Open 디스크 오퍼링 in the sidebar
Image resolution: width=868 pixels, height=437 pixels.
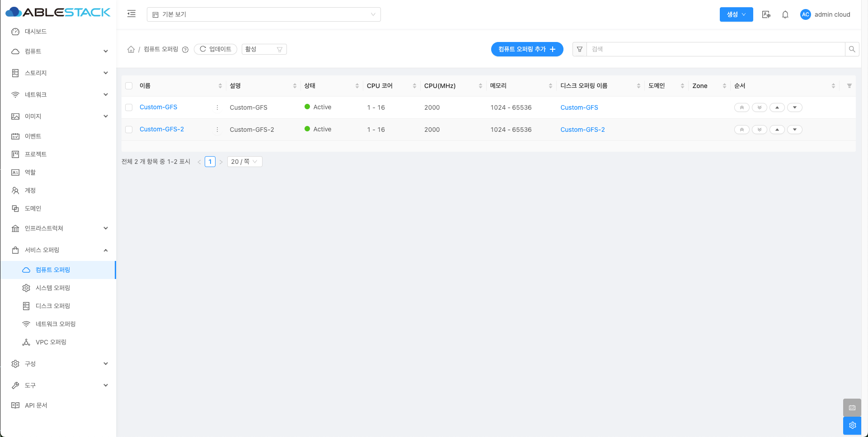(x=53, y=306)
